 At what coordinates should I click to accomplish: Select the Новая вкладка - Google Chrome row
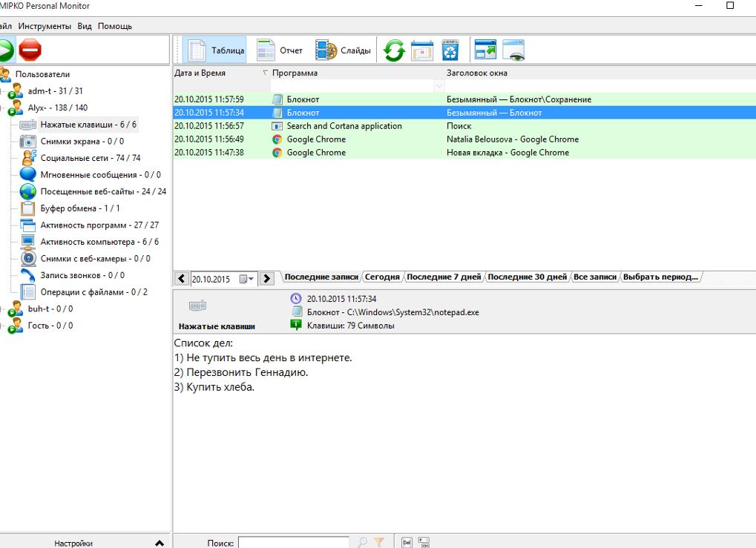click(464, 152)
